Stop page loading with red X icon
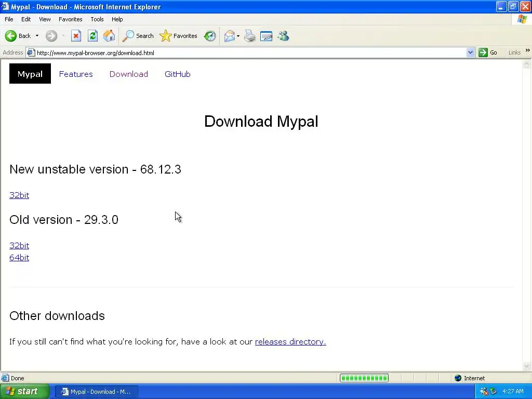The width and height of the screenshot is (532, 399). click(76, 36)
